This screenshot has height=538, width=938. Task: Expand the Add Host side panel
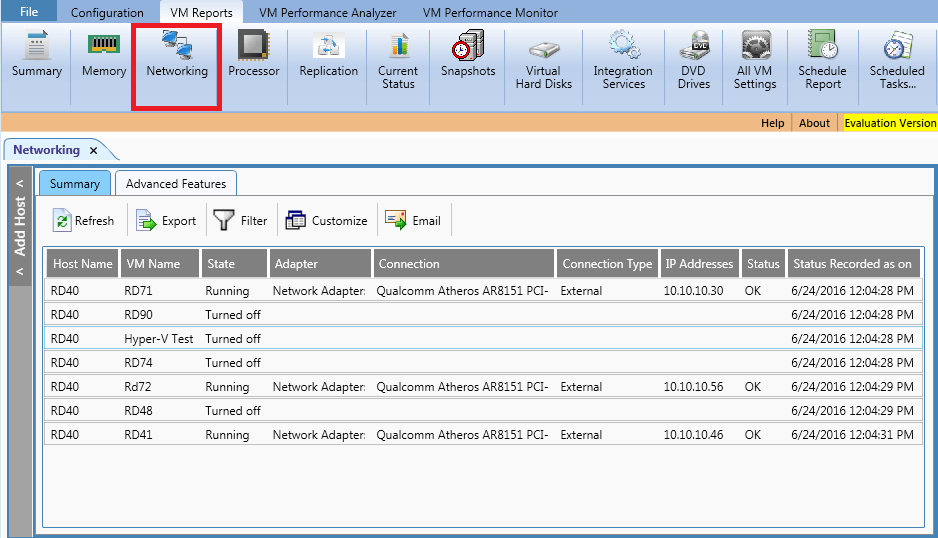coord(20,227)
